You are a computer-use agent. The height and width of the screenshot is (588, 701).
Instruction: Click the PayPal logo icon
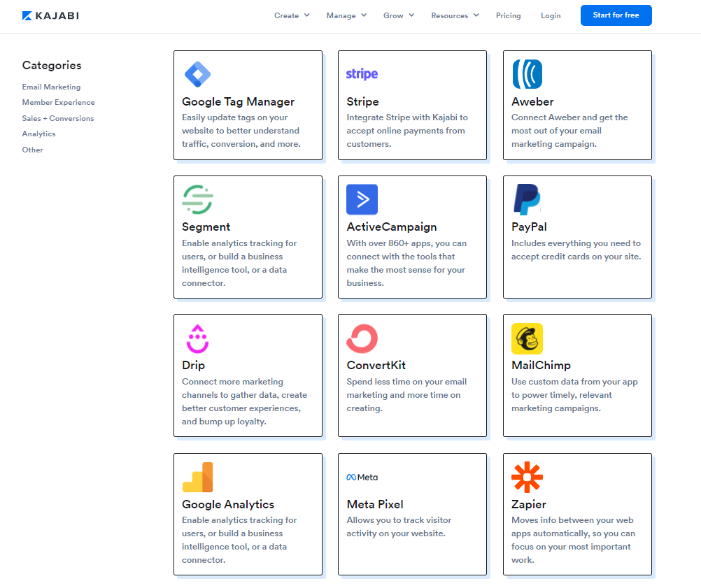[x=527, y=199]
